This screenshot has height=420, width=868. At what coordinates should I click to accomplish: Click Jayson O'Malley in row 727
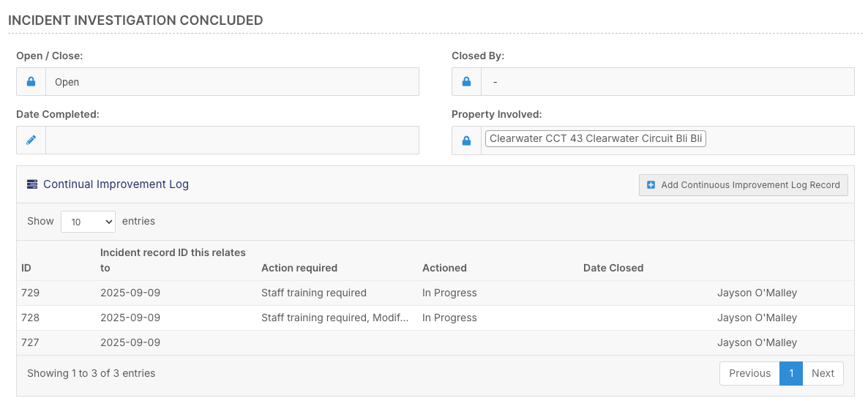tap(757, 342)
